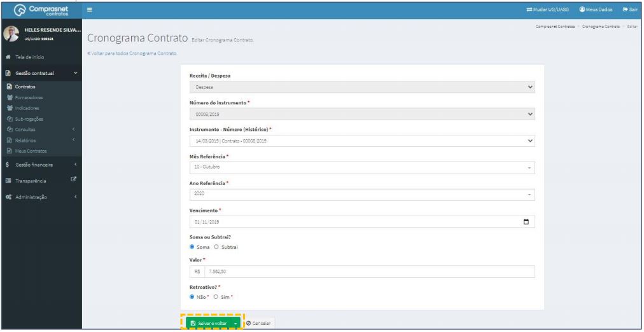Click the Cancelar ban icon
Screen dimensions: 644x332
(249, 323)
